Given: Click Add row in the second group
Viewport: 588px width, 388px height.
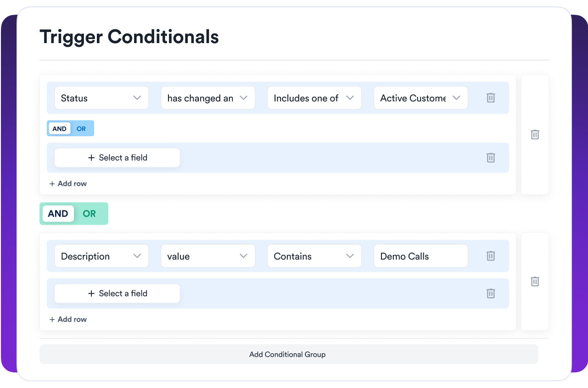Looking at the screenshot, I should [x=68, y=320].
